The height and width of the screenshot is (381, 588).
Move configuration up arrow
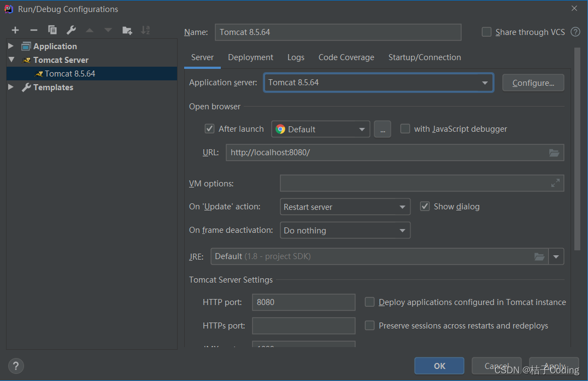coord(90,30)
